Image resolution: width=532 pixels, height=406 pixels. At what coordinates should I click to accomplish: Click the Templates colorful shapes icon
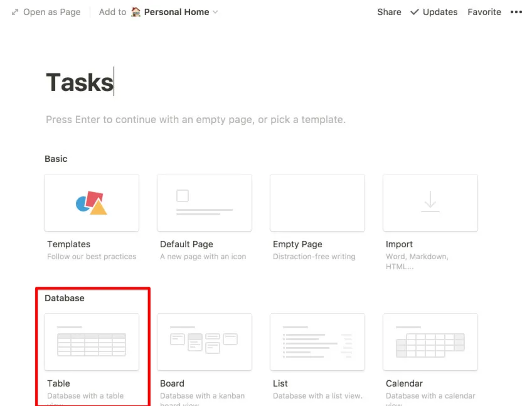(x=92, y=203)
